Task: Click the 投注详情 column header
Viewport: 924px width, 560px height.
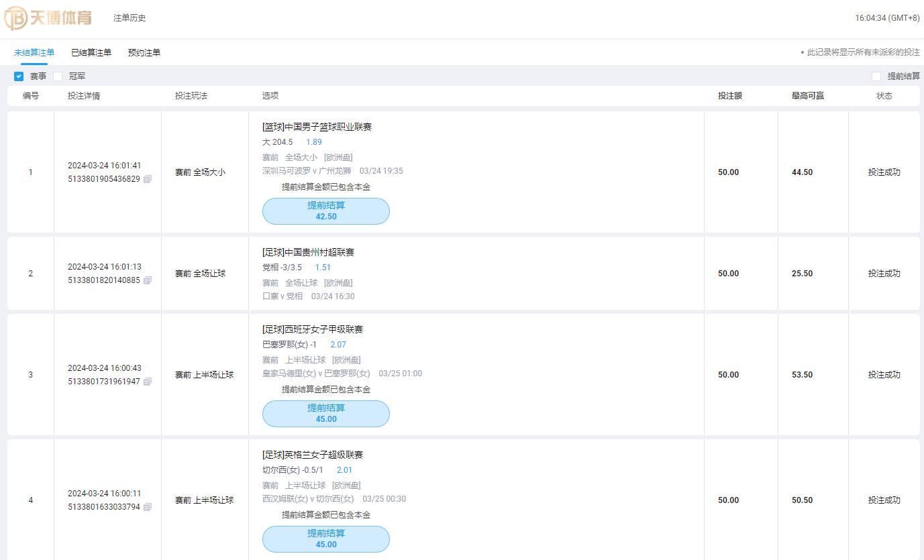Action: [84, 96]
